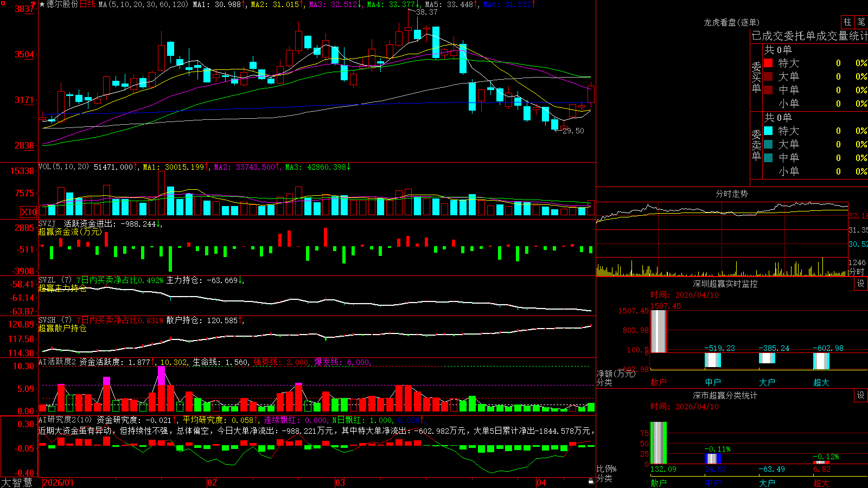Click the 资金研究度: -0.021 value
The width and height of the screenshot is (868, 488).
(136, 420)
